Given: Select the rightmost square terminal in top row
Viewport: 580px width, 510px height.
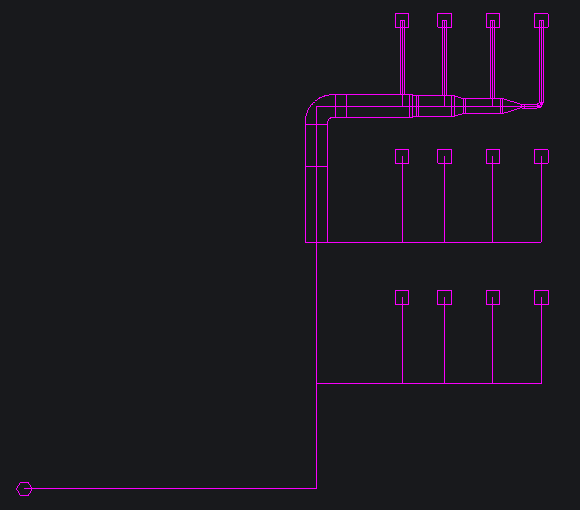Looking at the screenshot, I should click(x=542, y=20).
